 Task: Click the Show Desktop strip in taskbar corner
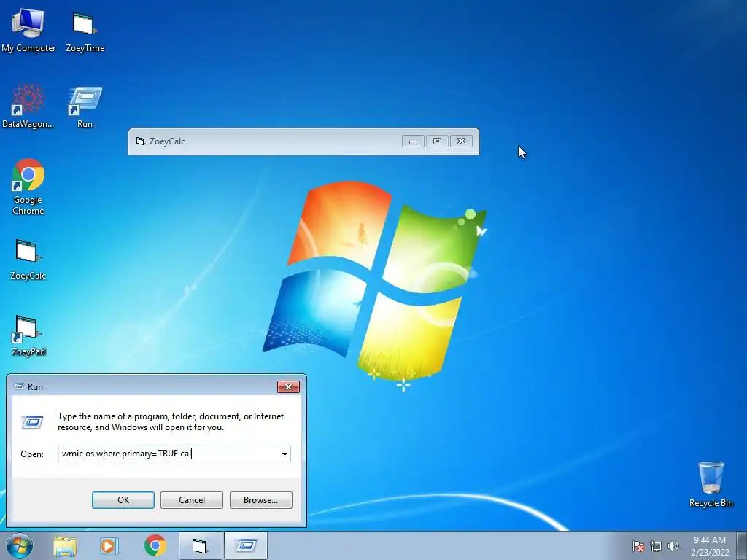742,545
